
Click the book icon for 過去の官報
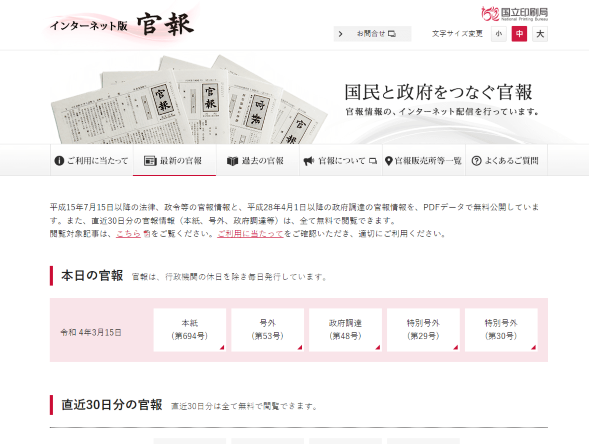pyautogui.click(x=233, y=161)
